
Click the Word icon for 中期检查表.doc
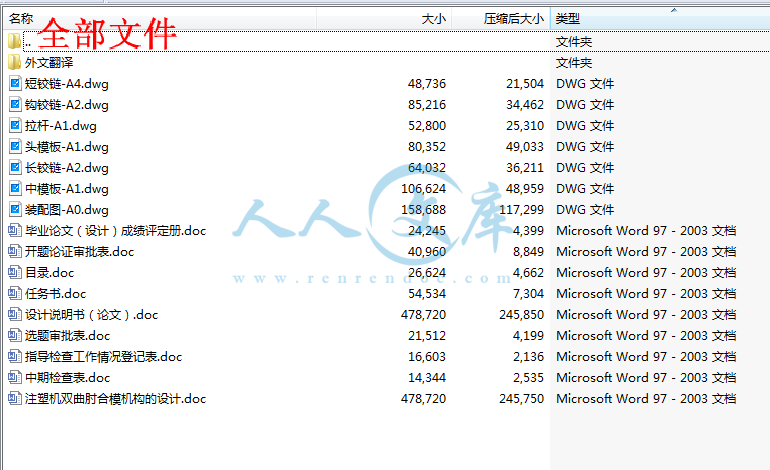pyautogui.click(x=15, y=378)
